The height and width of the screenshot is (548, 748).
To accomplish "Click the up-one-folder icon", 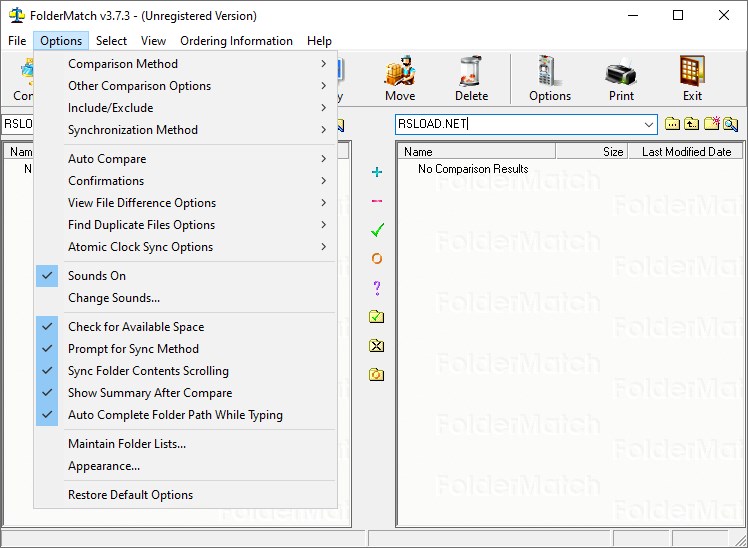I will [x=692, y=124].
